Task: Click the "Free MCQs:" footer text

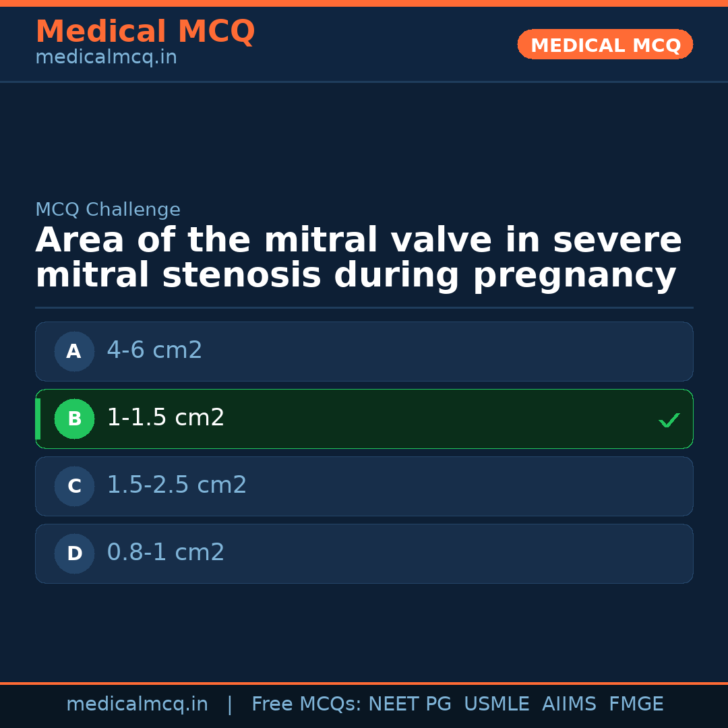Action: click(307, 704)
